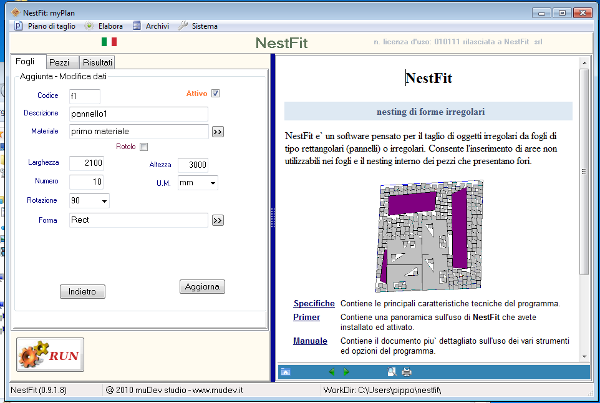Toggle the Attivo checkbox
The width and height of the screenshot is (600, 403).
tap(215, 93)
